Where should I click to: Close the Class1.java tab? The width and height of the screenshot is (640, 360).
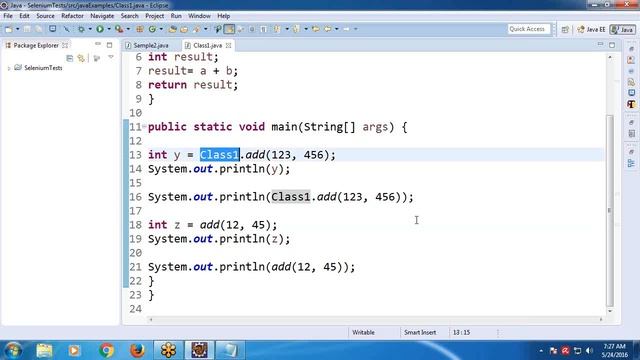coord(229,45)
